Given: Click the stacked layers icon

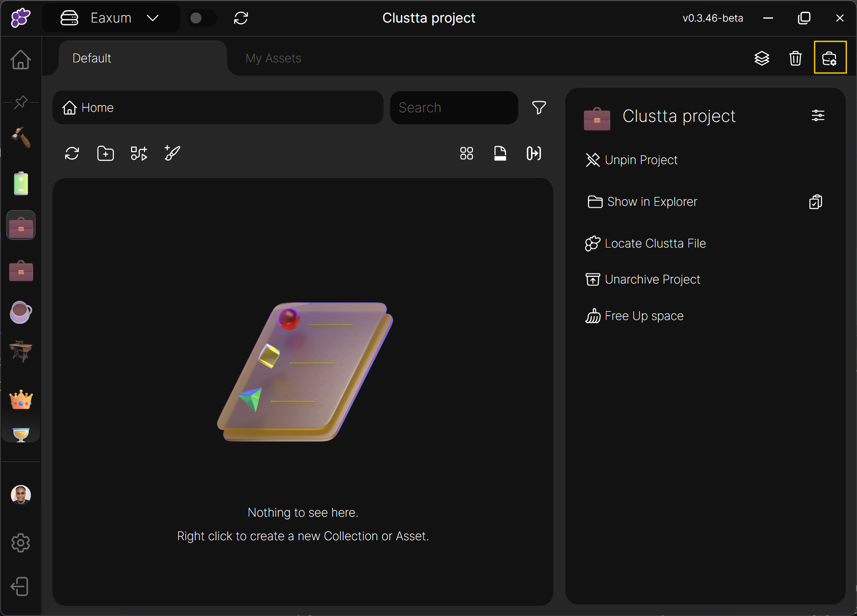Looking at the screenshot, I should (x=761, y=58).
